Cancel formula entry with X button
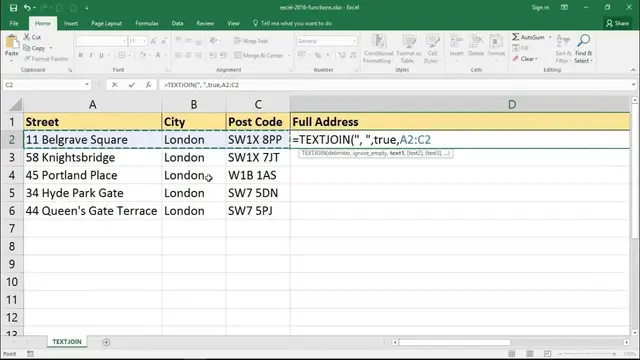The height and width of the screenshot is (360, 640). 114,85
